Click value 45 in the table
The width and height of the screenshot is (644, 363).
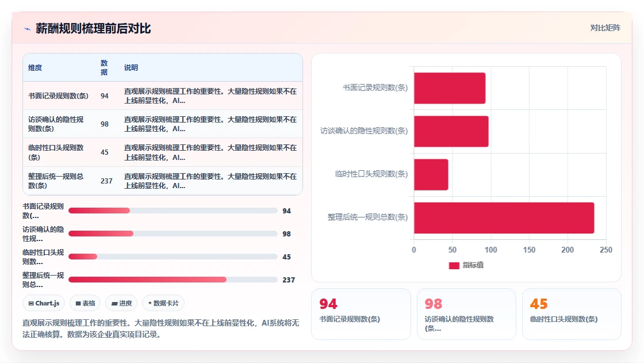pos(105,152)
